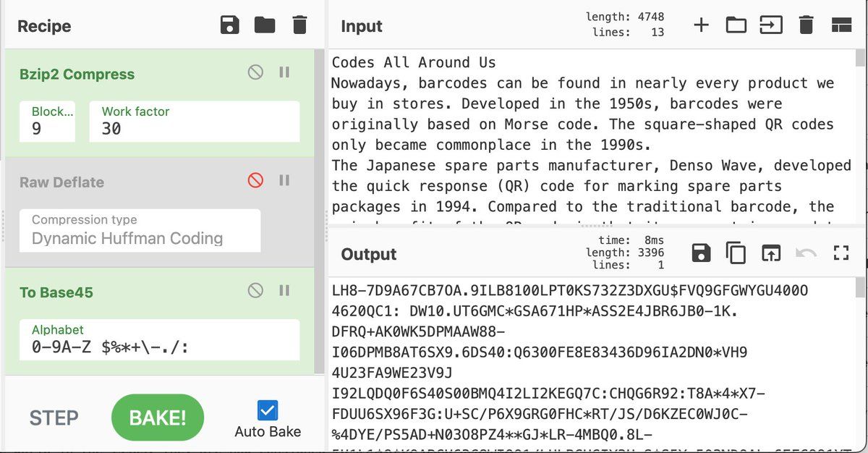Re-enable the disabled Raw Deflate operation
The height and width of the screenshot is (453, 868).
click(255, 182)
